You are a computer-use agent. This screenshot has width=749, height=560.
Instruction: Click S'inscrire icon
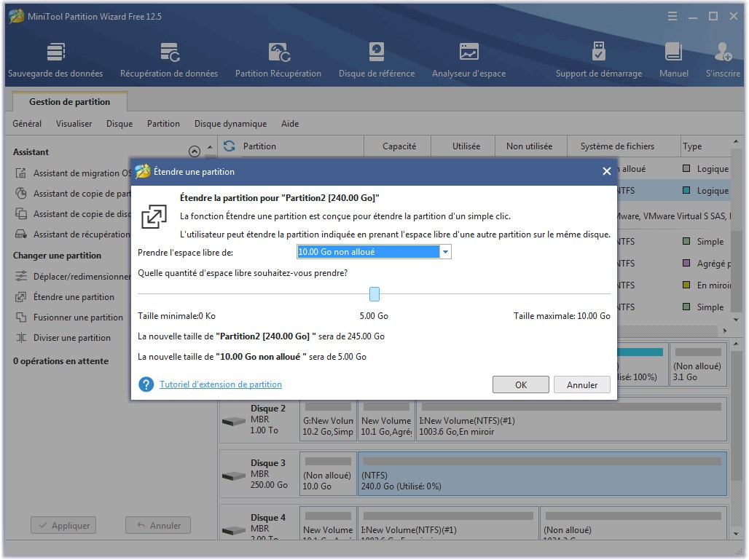pos(723,52)
